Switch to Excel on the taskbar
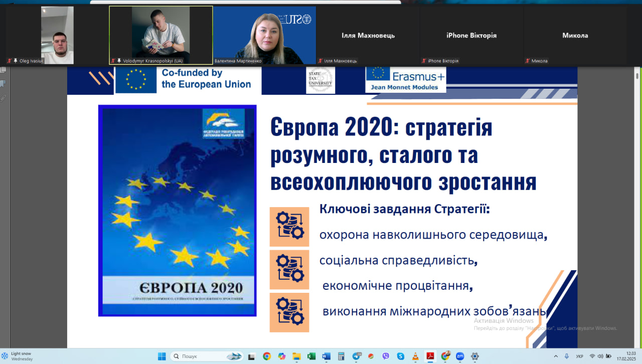Screen dimensions: 642x364 (x=311, y=356)
